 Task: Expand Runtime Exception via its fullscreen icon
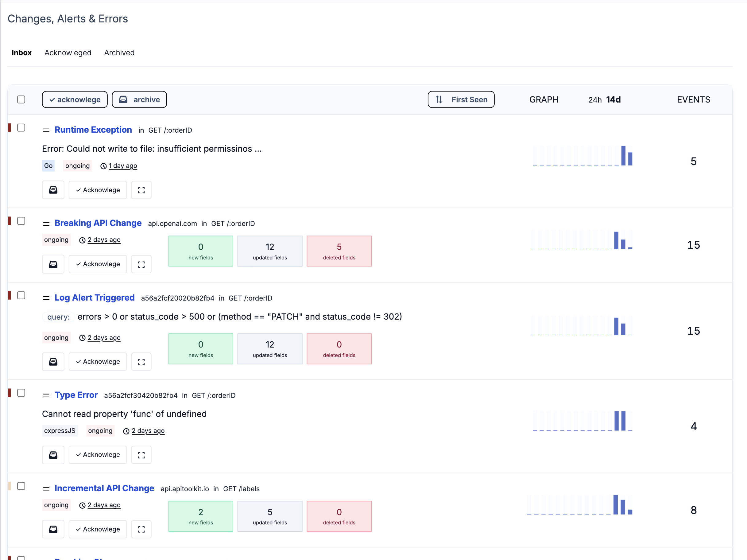[141, 190]
